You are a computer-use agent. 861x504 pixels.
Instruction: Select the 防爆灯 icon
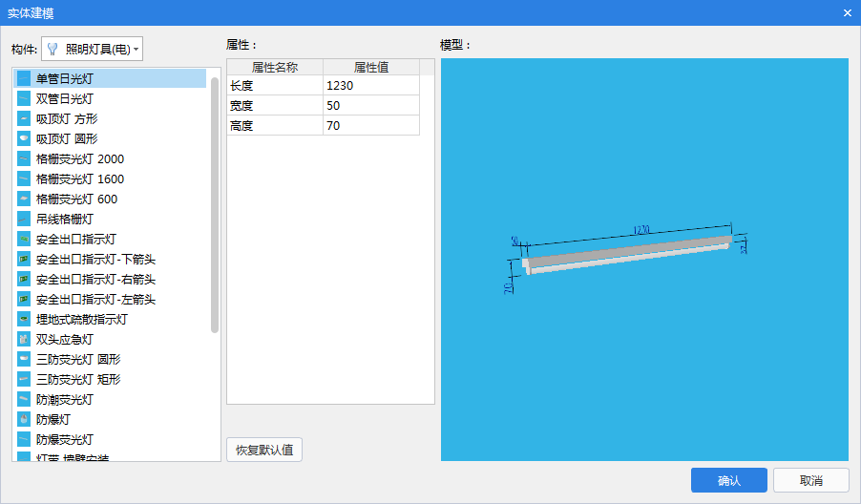click(24, 419)
